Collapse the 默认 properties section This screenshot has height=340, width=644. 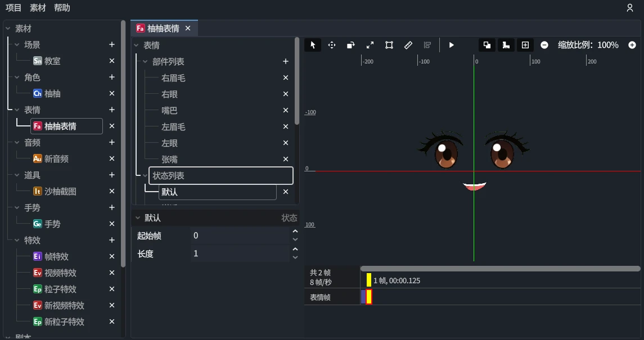138,218
